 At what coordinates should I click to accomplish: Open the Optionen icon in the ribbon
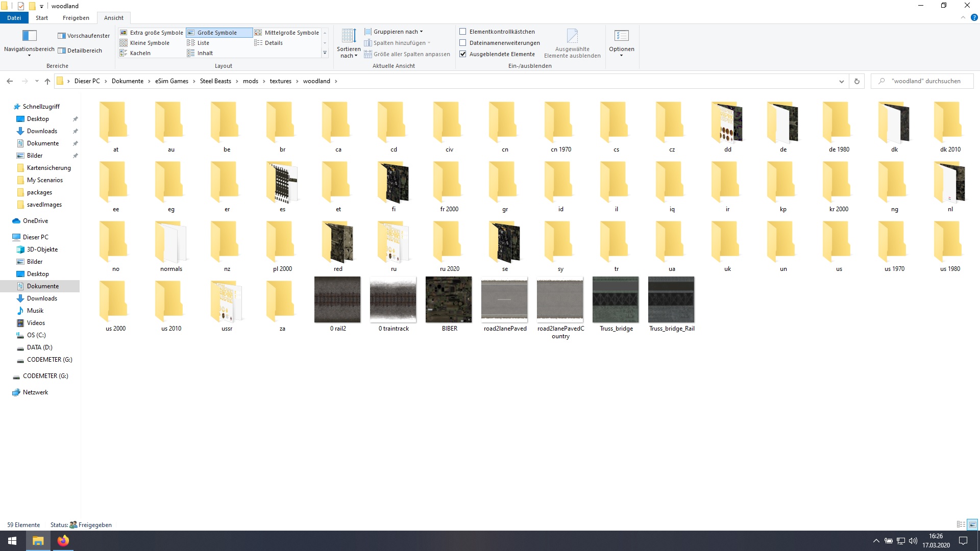(621, 36)
